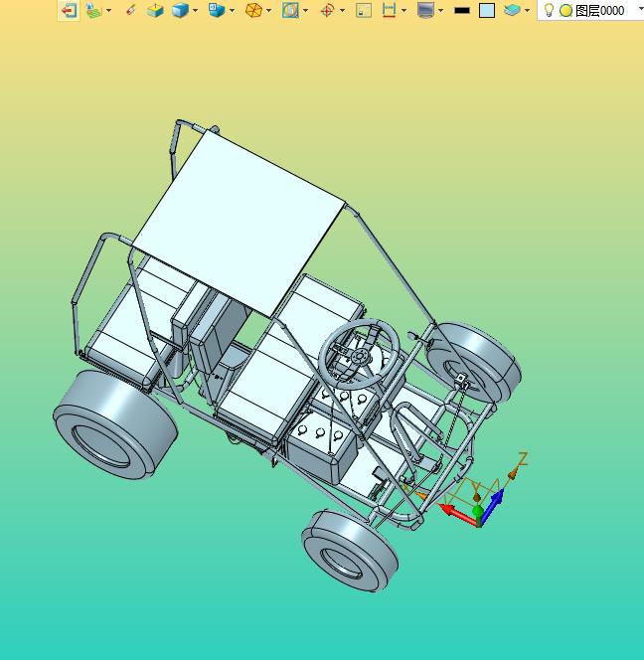Expand the monitor display dropdown arrow
This screenshot has height=660, width=644.
tap(440, 10)
